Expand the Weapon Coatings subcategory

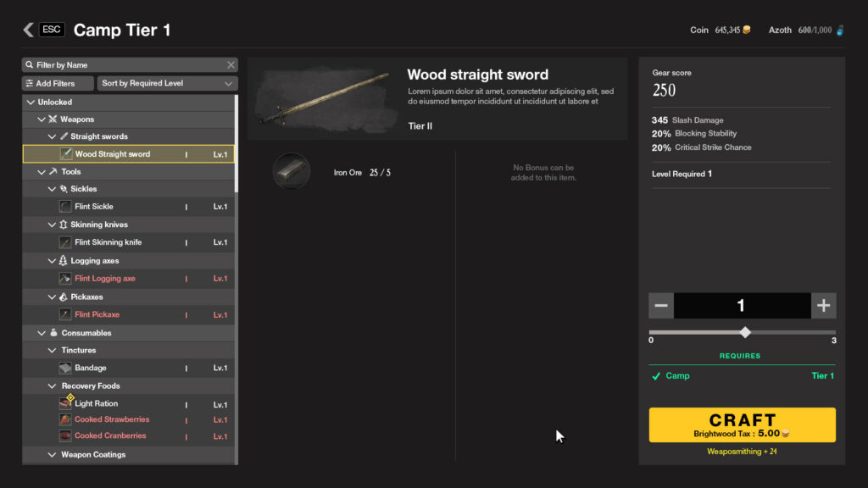(52, 455)
